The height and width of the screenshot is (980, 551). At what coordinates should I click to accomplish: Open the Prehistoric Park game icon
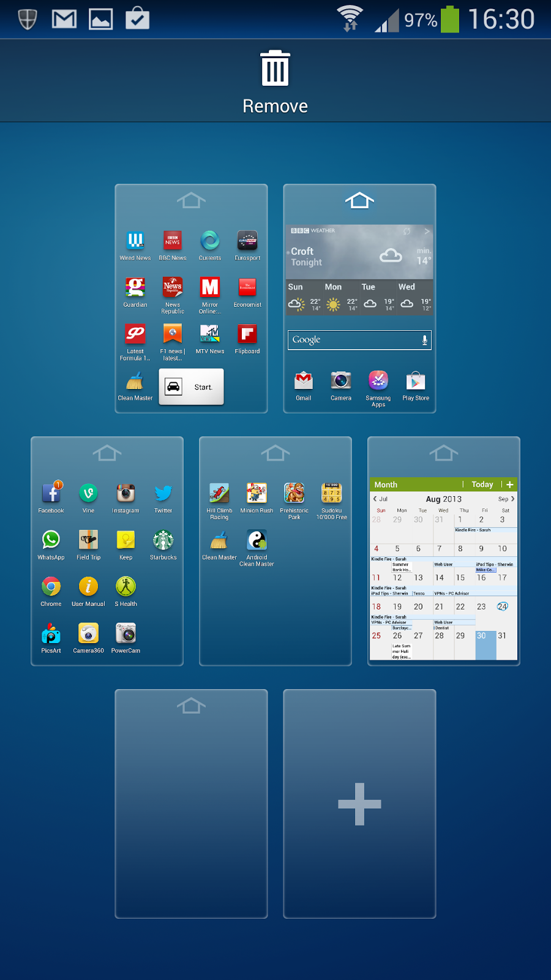tap(294, 493)
